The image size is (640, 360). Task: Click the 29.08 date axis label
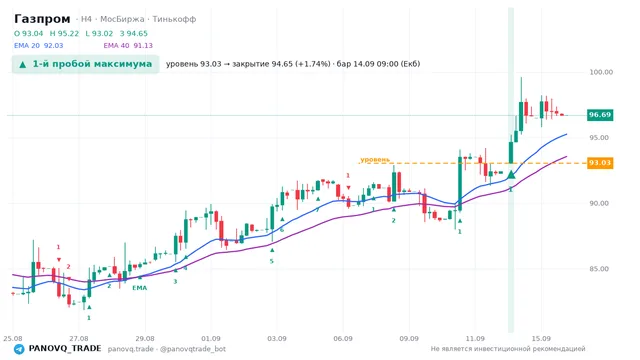[145, 339]
